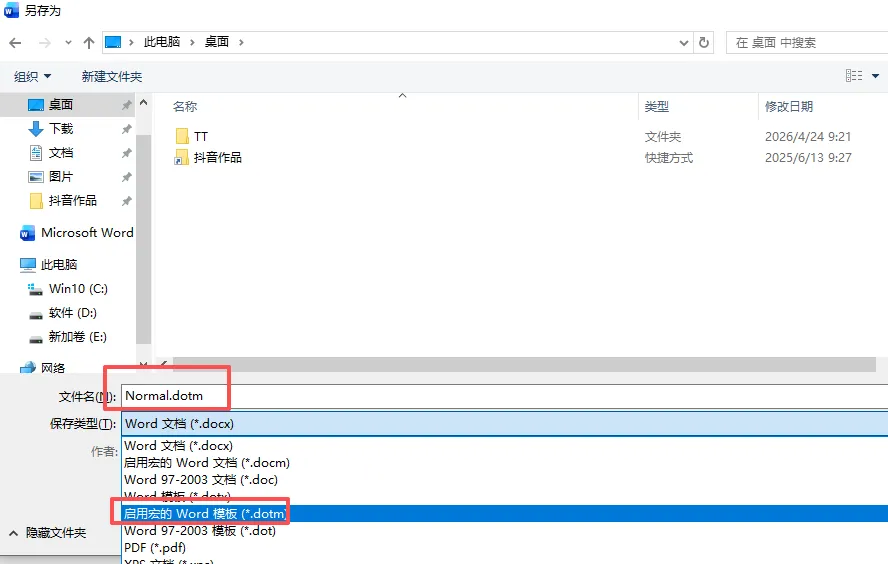Select 桌面 in the navigation pane
Screen dimensions: 888x564
pyautogui.click(x=61, y=105)
